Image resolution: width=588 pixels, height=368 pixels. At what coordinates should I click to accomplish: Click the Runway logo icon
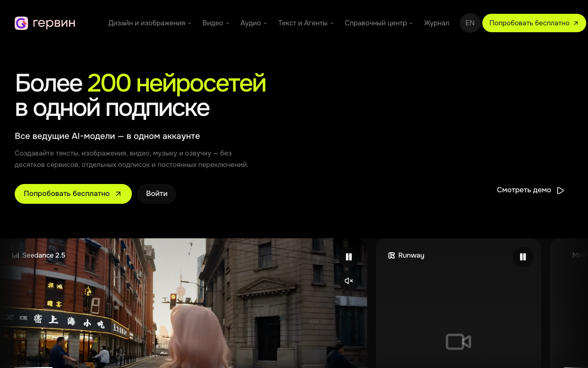coord(391,255)
